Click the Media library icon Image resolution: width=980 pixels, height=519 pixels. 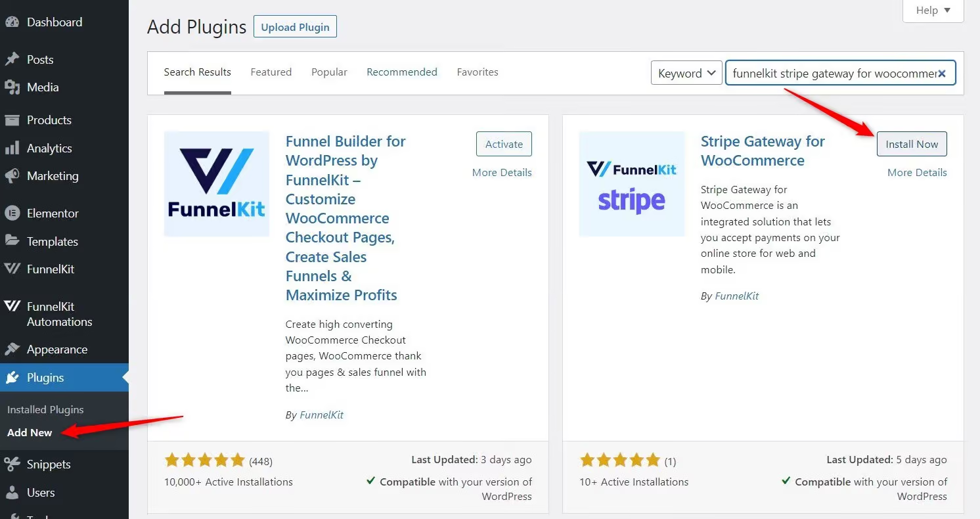click(12, 87)
